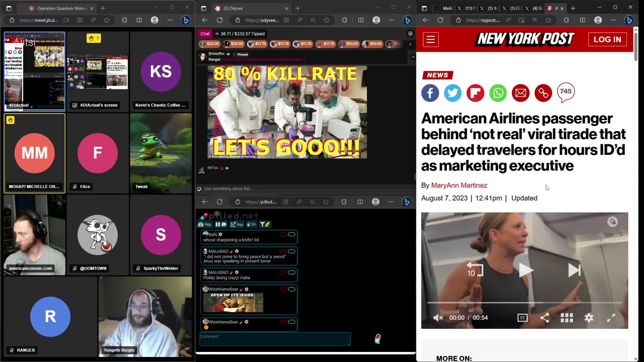Open the pilled.net chat filter
Image resolution: width=644 pixels, height=362 pixels.
tap(265, 224)
